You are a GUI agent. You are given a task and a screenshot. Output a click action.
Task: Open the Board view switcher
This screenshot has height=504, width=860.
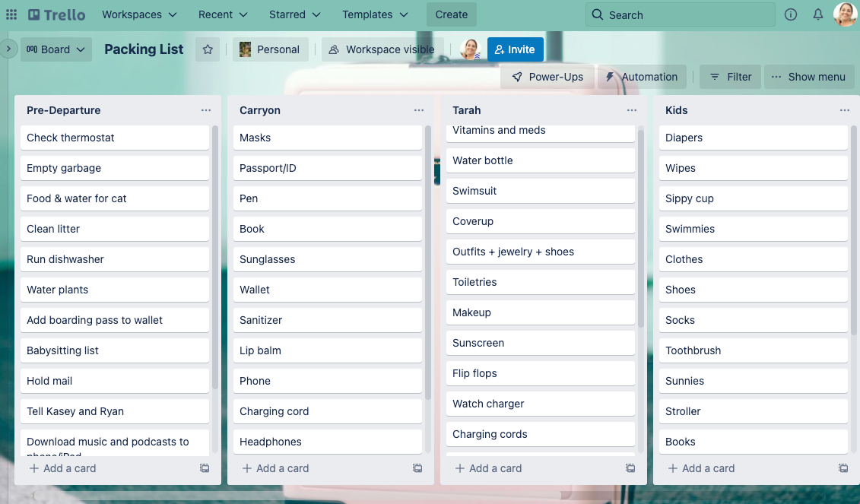click(x=56, y=49)
